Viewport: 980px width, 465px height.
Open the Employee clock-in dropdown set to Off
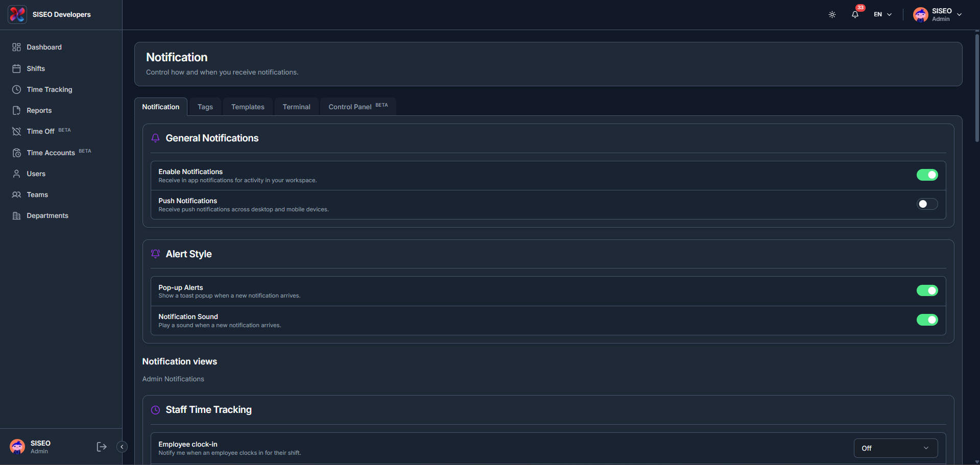tap(895, 448)
